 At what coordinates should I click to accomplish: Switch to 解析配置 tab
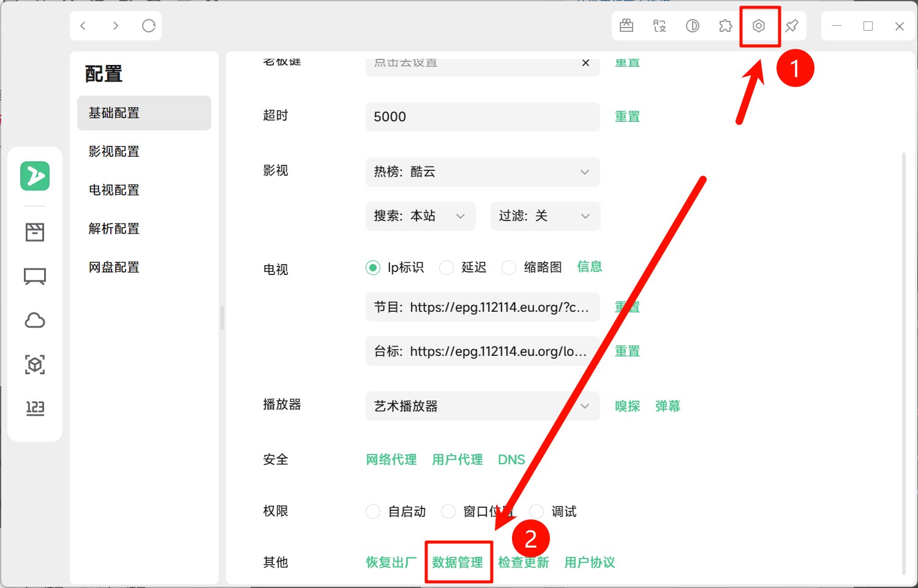[x=114, y=228]
